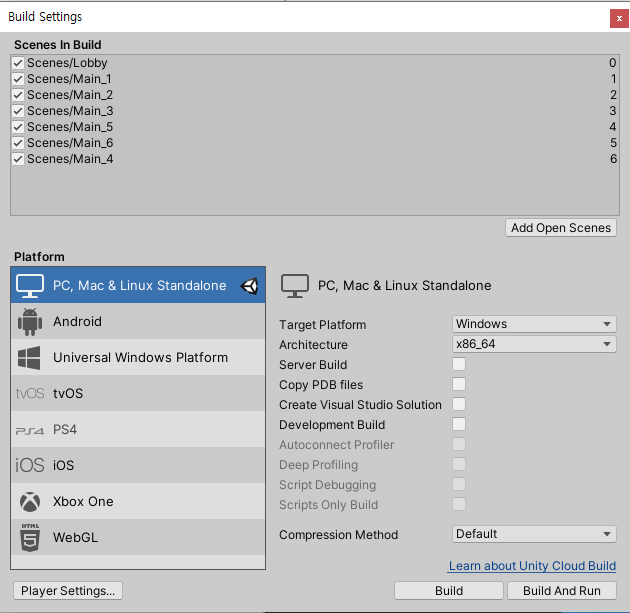The image size is (630, 613).
Task: Click the iOS platform logo icon
Action: [30, 465]
